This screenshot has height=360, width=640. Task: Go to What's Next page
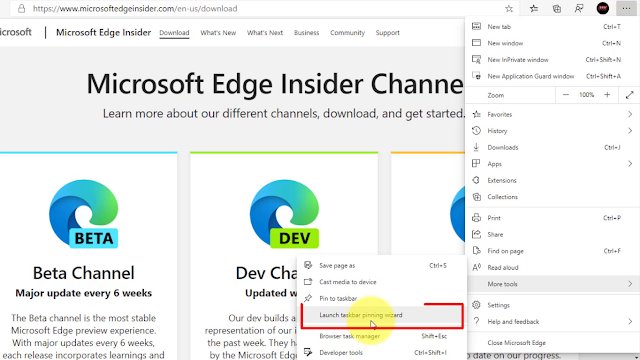click(265, 33)
